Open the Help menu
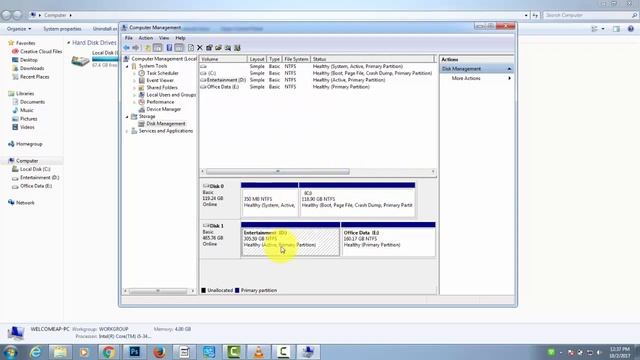 point(180,38)
